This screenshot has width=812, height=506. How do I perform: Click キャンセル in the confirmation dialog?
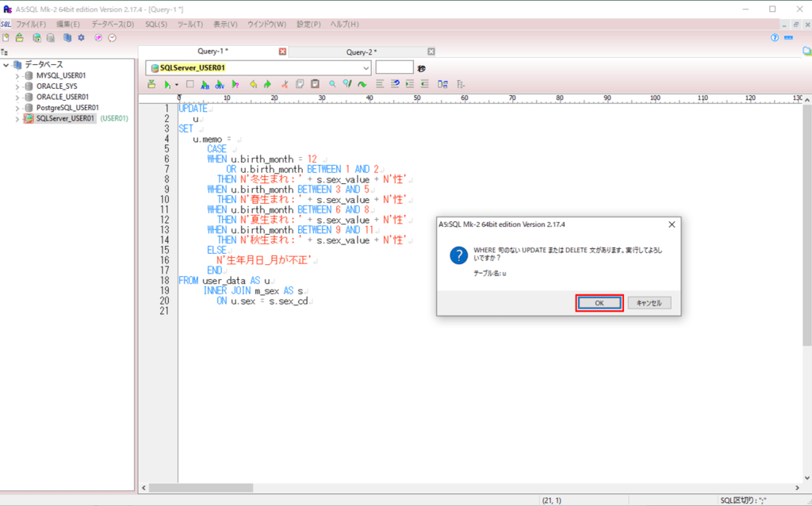(x=649, y=303)
